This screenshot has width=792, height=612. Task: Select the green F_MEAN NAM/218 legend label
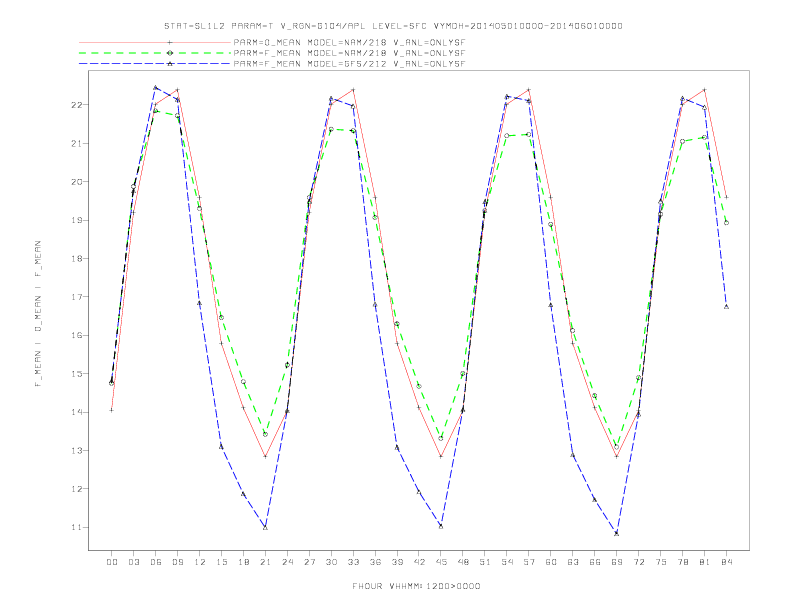click(x=349, y=53)
